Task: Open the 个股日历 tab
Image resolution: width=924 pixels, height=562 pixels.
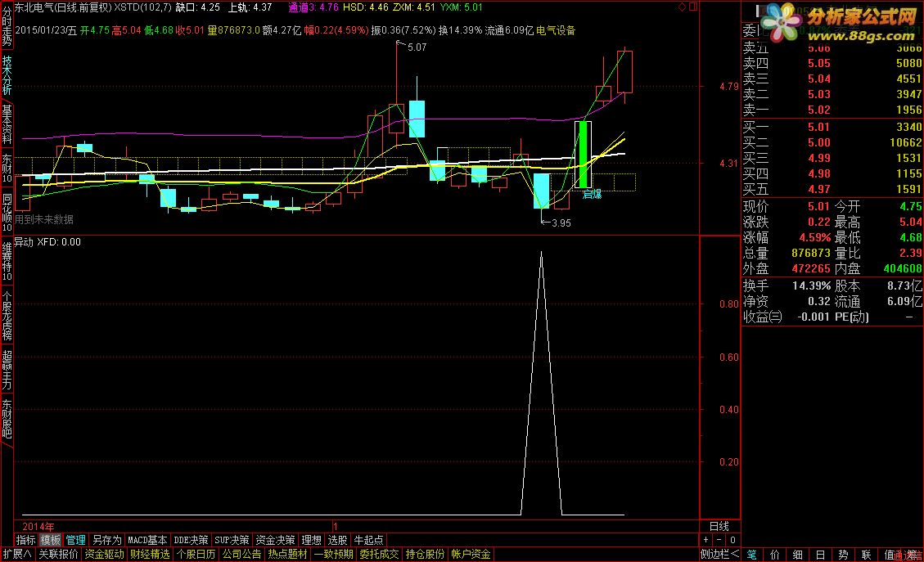Action: 196,554
